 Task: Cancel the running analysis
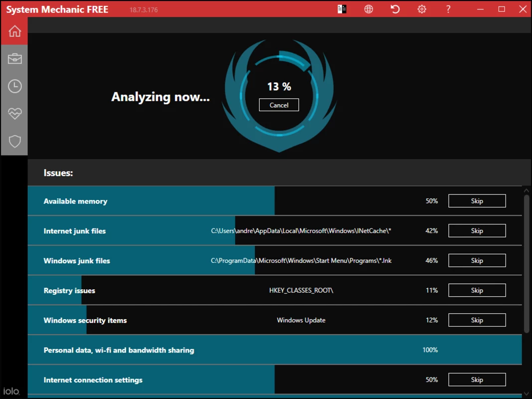(x=279, y=105)
